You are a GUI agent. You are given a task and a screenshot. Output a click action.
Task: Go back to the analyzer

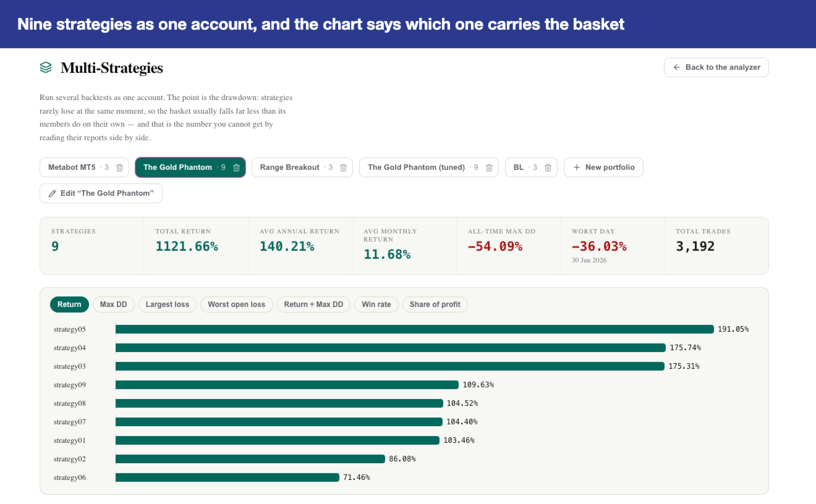pos(716,67)
